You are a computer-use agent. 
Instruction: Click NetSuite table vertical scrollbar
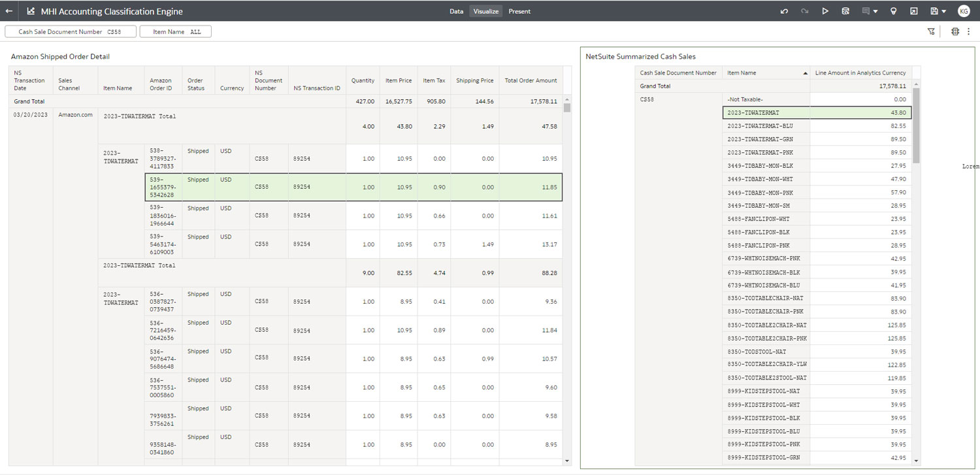pos(916,125)
